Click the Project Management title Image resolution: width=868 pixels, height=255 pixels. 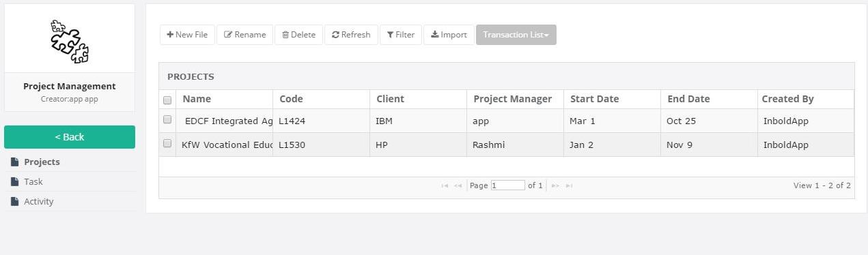(x=70, y=86)
